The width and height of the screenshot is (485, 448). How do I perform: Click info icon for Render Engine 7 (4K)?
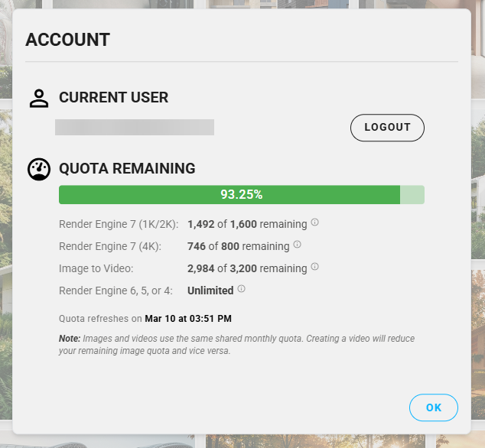(x=297, y=245)
